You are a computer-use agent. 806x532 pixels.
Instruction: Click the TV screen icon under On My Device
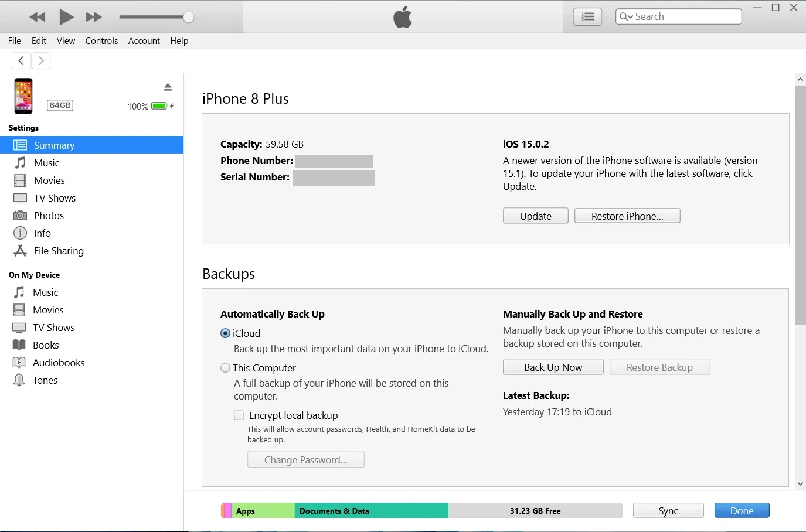click(19, 328)
